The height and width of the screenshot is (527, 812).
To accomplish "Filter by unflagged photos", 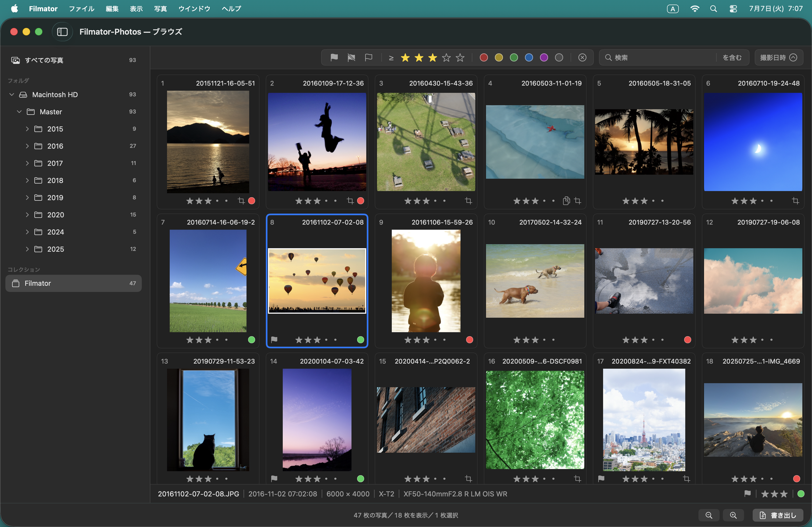I will pyautogui.click(x=368, y=57).
